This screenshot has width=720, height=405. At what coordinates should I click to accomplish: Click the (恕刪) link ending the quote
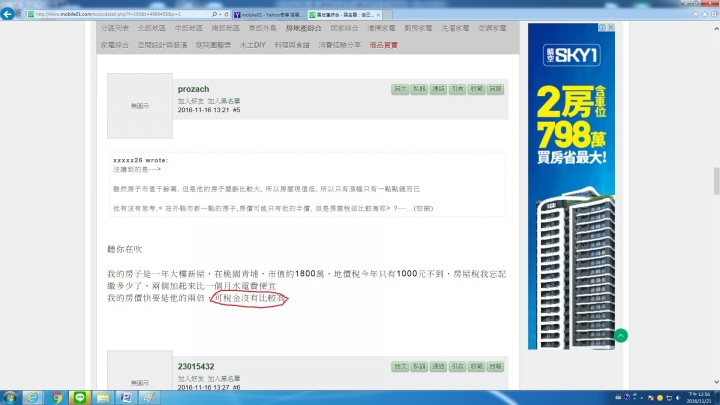(423, 208)
